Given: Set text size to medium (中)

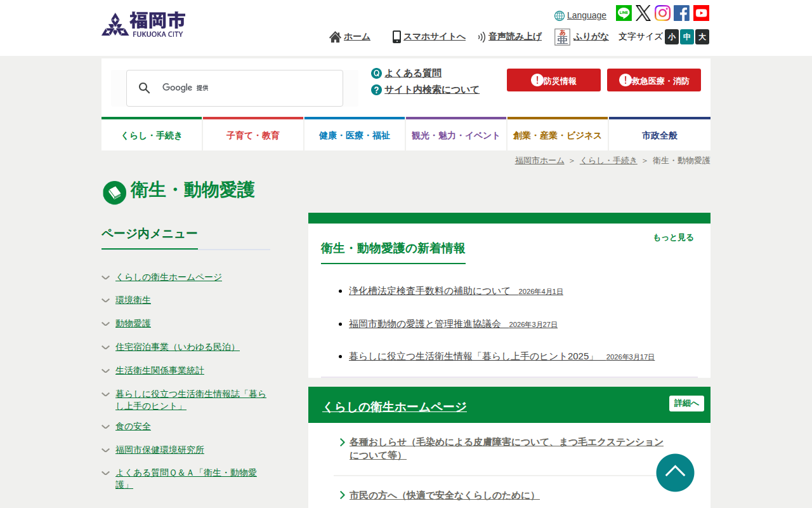Looking at the screenshot, I should (687, 37).
